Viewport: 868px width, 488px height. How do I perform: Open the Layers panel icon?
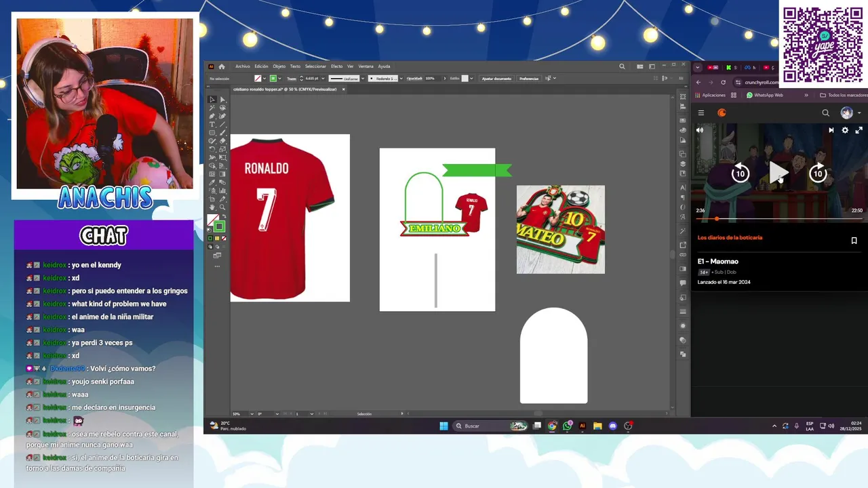click(683, 163)
